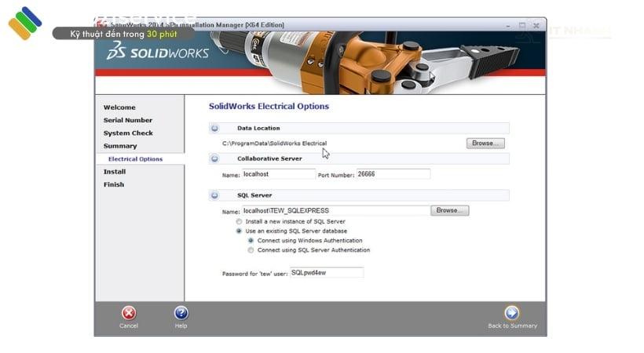This screenshot has height=353, width=644.
Task: Collapse the Data Location section
Action: (214, 128)
